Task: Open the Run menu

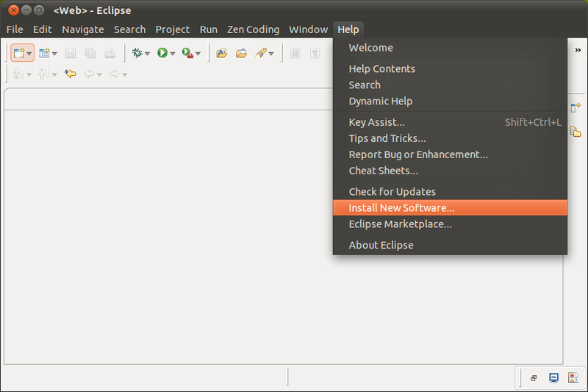Action: [209, 29]
